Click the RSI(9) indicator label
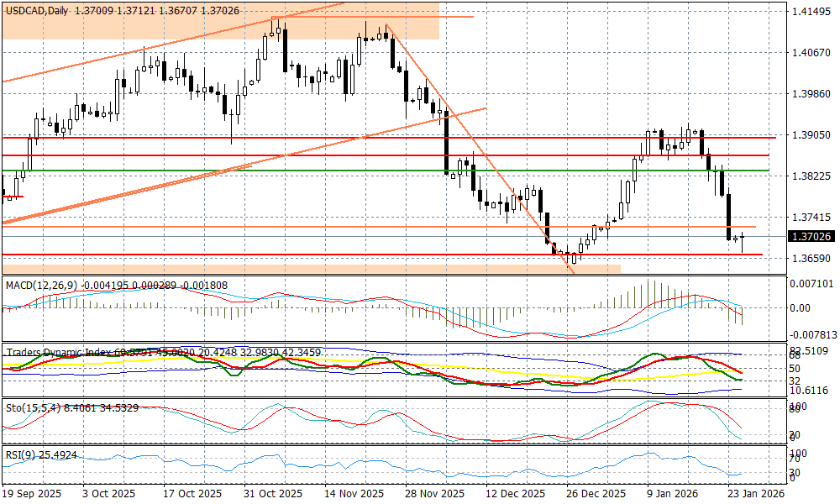Image resolution: width=840 pixels, height=504 pixels. coord(23,456)
